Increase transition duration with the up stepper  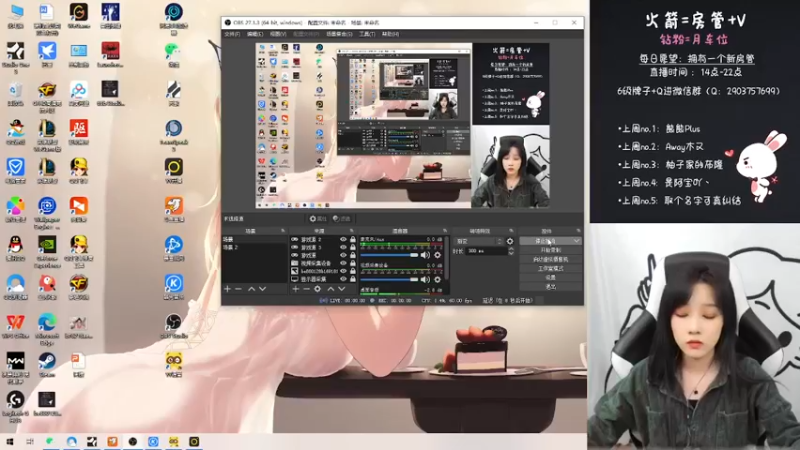point(511,249)
